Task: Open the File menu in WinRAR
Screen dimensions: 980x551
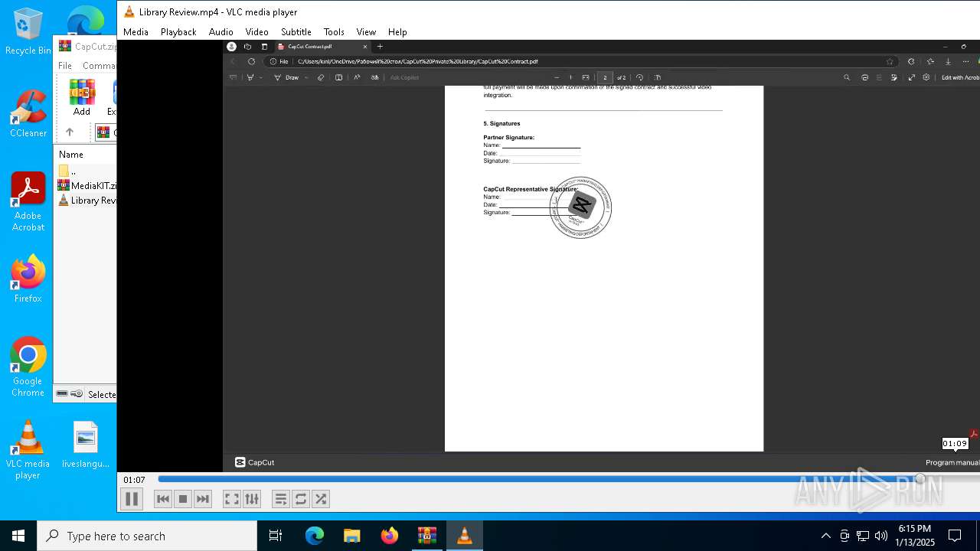Action: [65, 66]
